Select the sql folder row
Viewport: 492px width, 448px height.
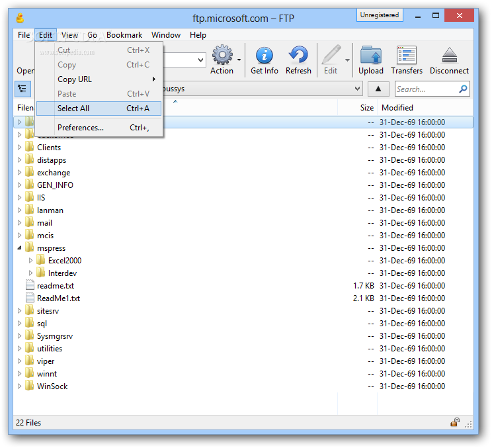[243, 323]
